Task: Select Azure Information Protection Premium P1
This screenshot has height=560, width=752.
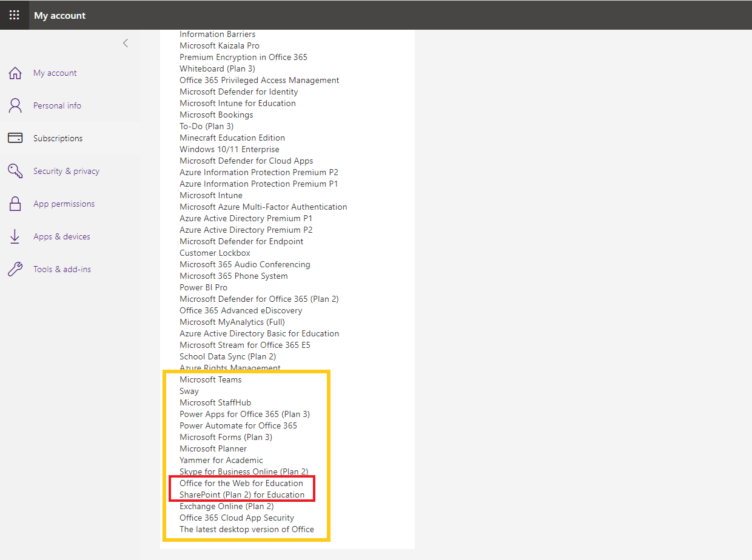Action: pyautogui.click(x=259, y=184)
